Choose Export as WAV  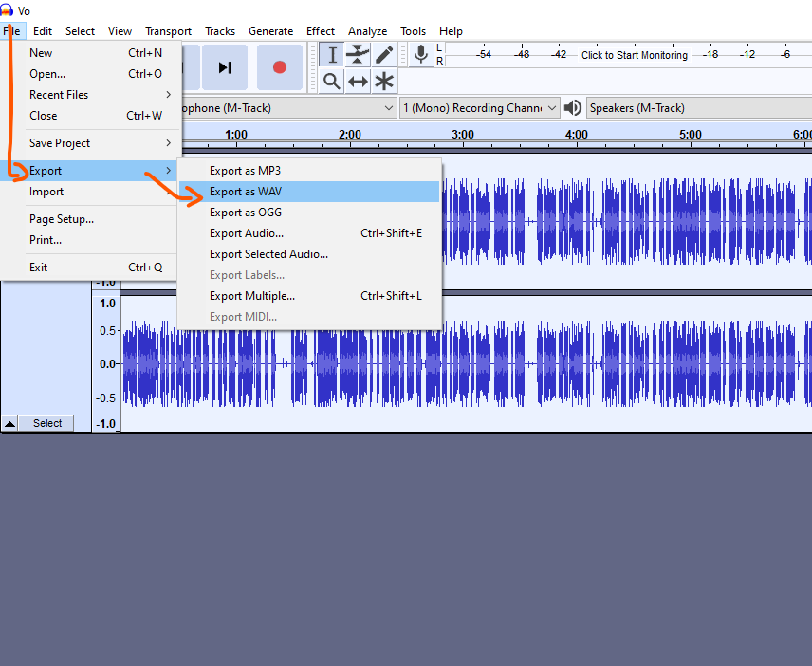click(x=309, y=192)
